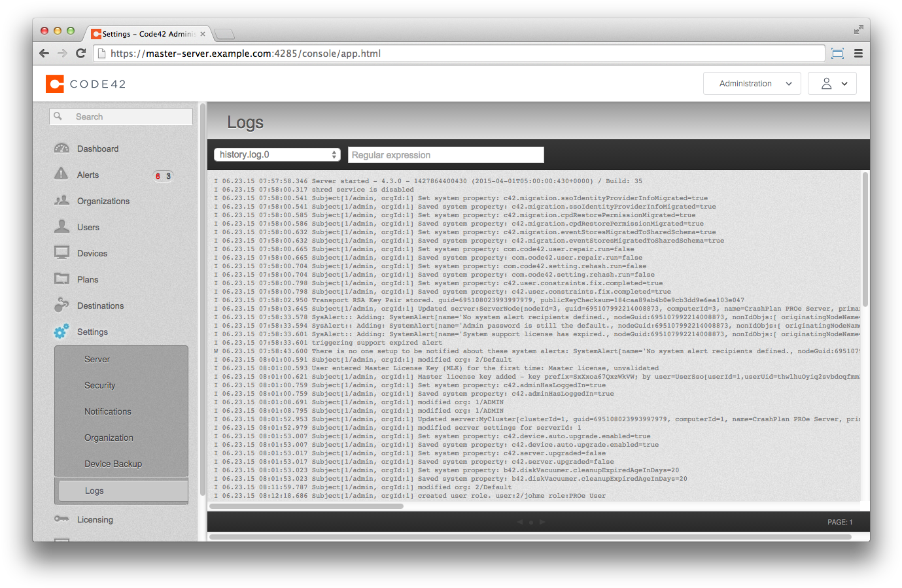The height and width of the screenshot is (588, 902).
Task: Click the Users sidebar icon
Action: click(x=61, y=227)
